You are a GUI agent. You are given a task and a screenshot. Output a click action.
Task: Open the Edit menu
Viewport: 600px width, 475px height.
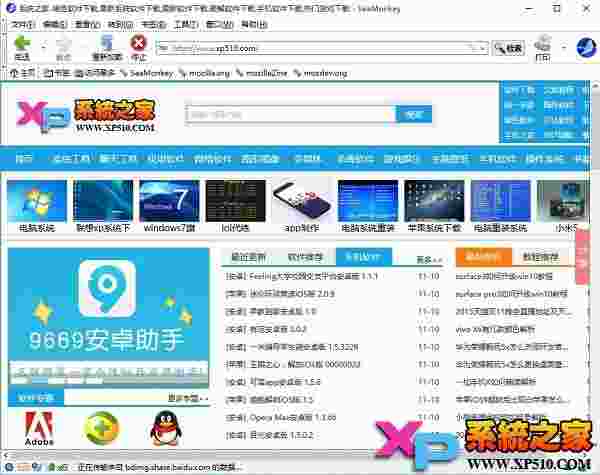pyautogui.click(x=55, y=25)
